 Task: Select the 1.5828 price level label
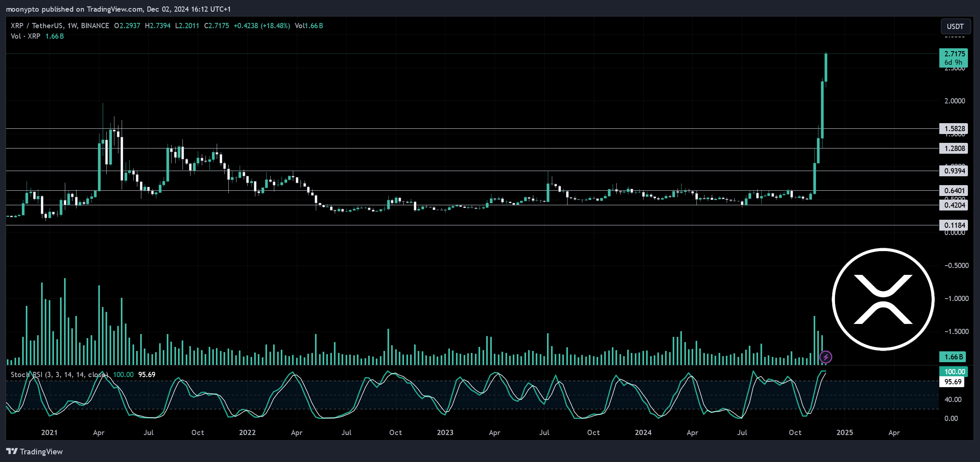pos(953,129)
